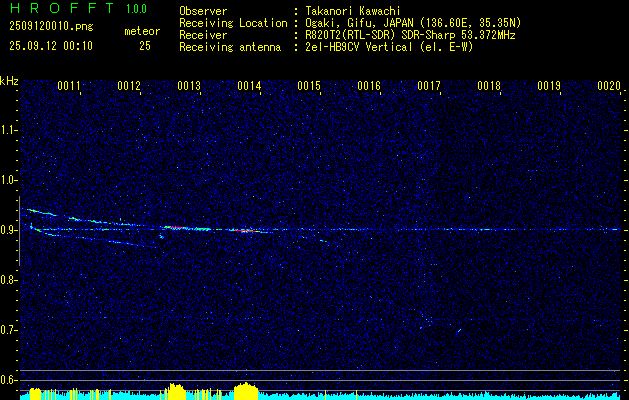Click time marker 0012
The image size is (629, 400).
(x=129, y=86)
